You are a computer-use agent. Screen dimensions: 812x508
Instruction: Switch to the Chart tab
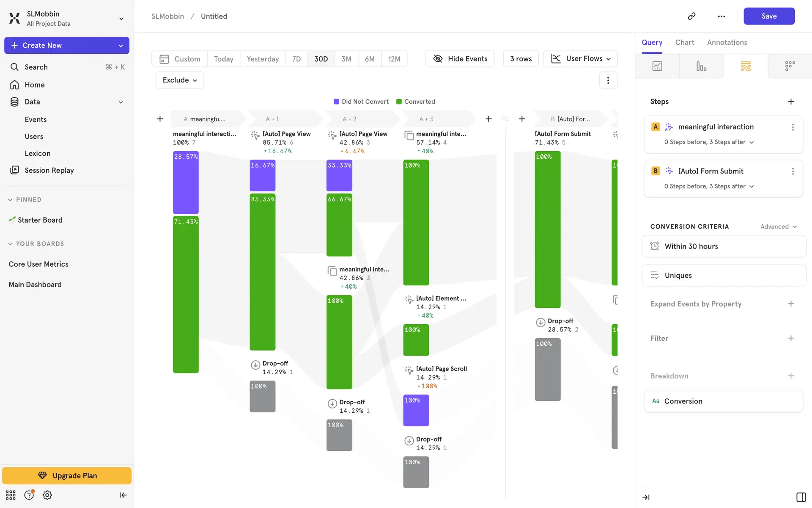point(684,42)
